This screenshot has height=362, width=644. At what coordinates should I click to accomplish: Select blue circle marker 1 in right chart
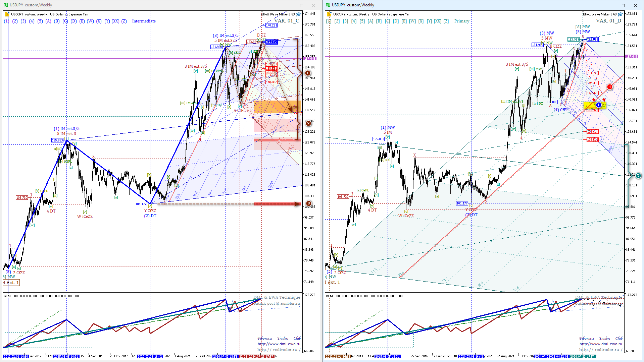(598, 105)
